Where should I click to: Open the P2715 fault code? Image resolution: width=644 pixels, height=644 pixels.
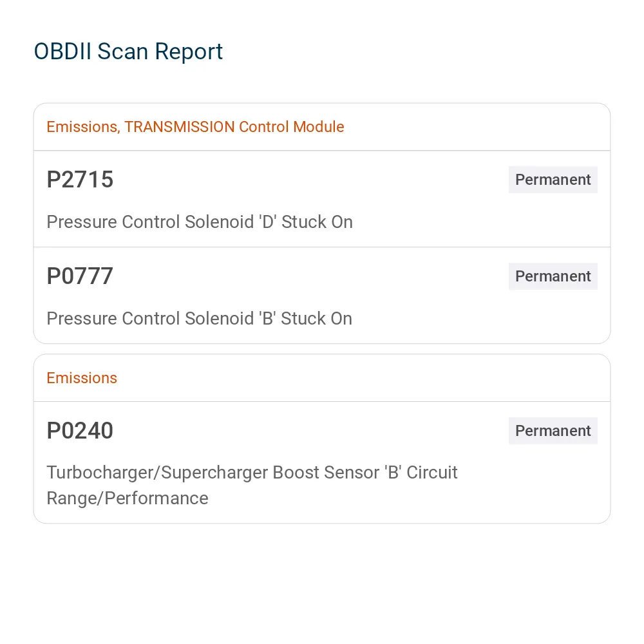80,180
